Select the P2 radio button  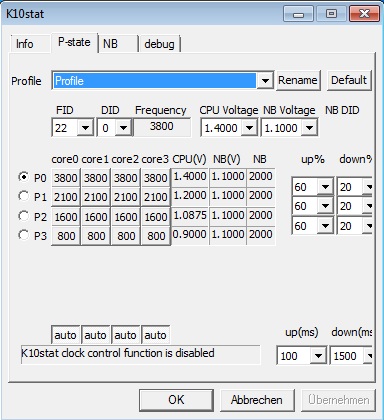23,216
